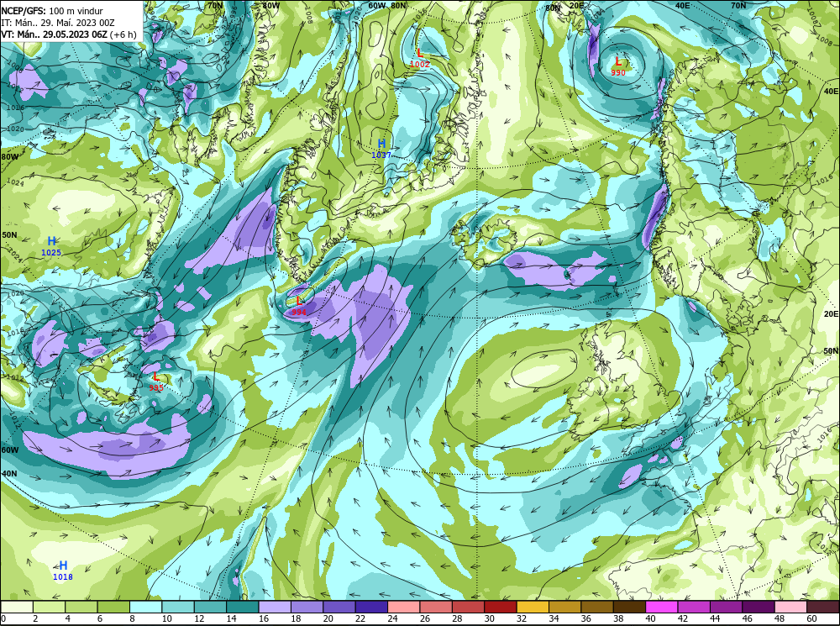The width and height of the screenshot is (840, 626).
Task: Pick the 24–26 light pink legend swatch
Action: coord(404,607)
